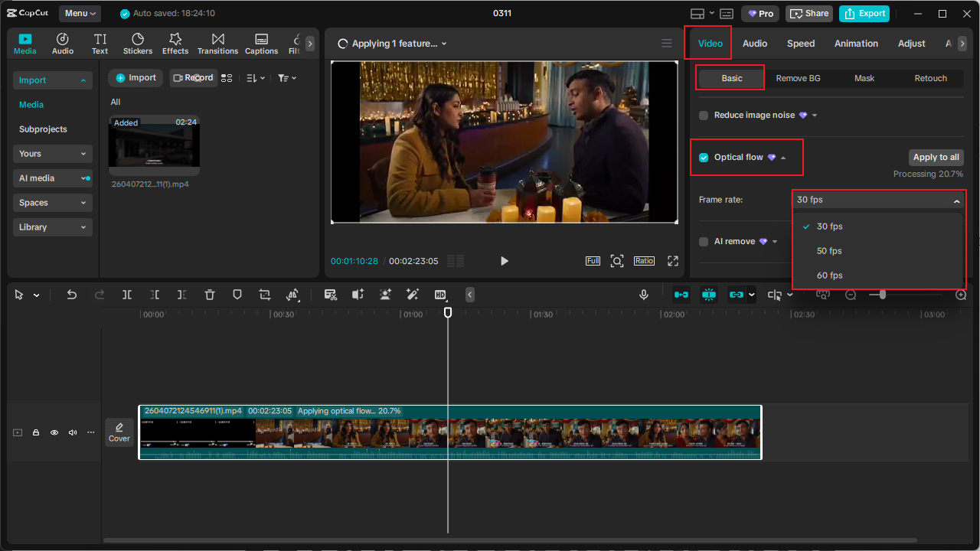Switch to the Adjust tab
The image size is (980, 551).
pos(912,44)
